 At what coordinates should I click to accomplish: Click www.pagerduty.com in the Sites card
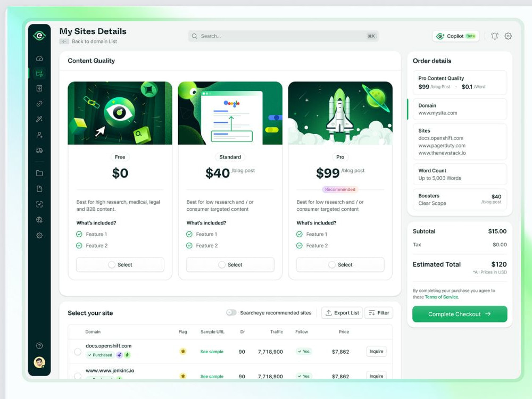click(x=442, y=146)
